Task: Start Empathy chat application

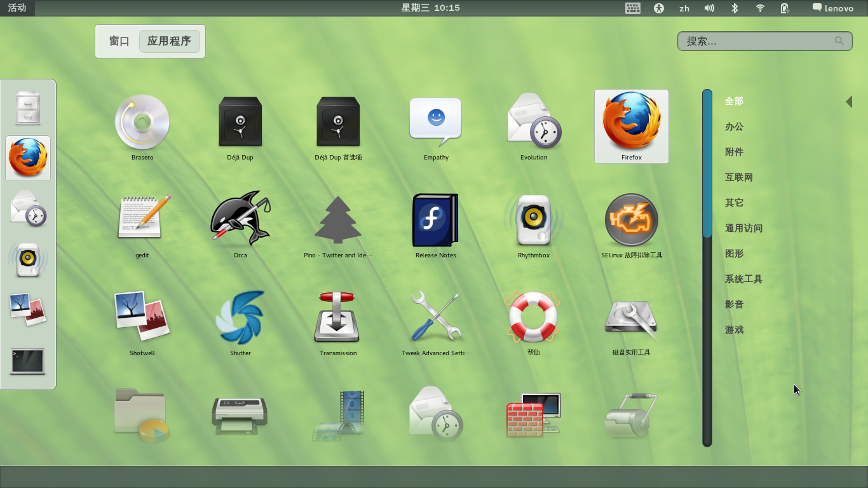Action: point(436,126)
